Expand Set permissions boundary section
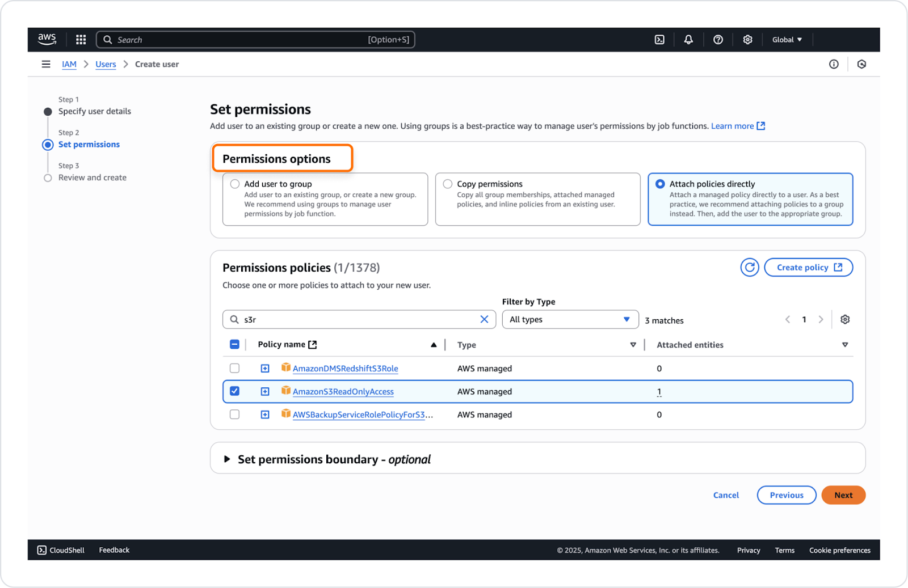 227,459
